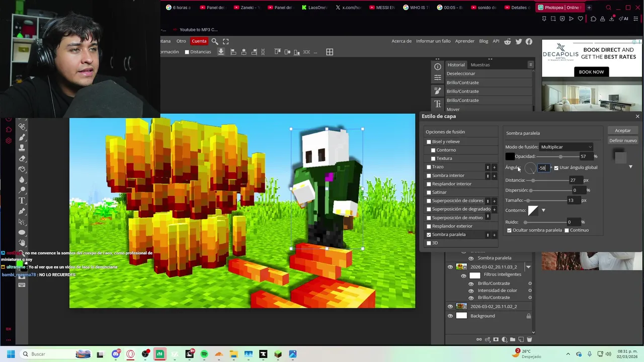Switch to the Historial tab
The width and height of the screenshot is (644, 362).
pyautogui.click(x=456, y=65)
